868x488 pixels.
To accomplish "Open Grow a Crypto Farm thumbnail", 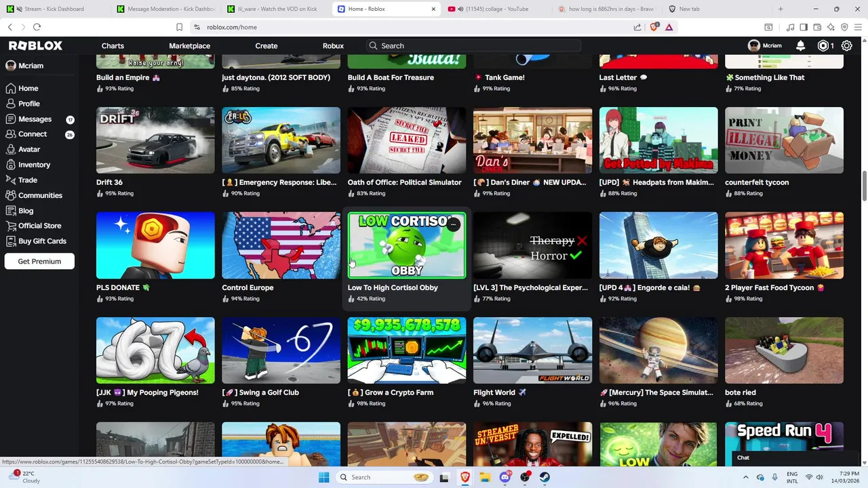I will click(407, 350).
